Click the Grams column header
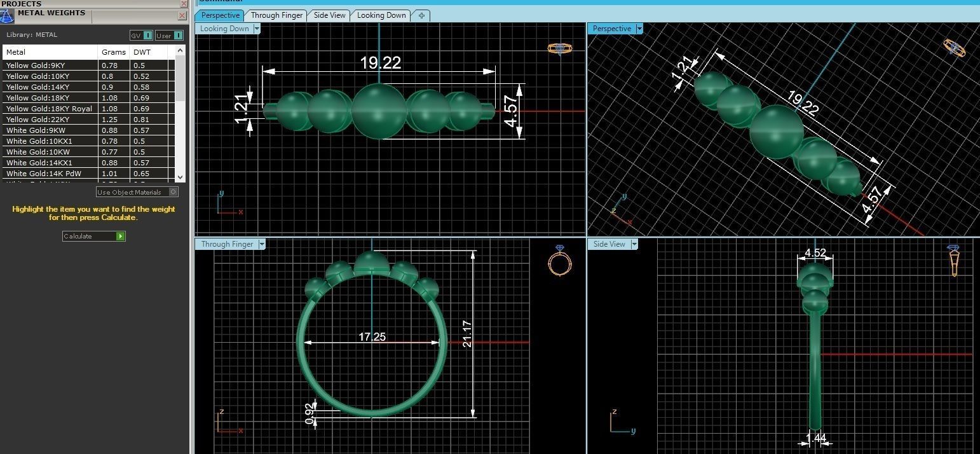980x454 pixels. 114,52
